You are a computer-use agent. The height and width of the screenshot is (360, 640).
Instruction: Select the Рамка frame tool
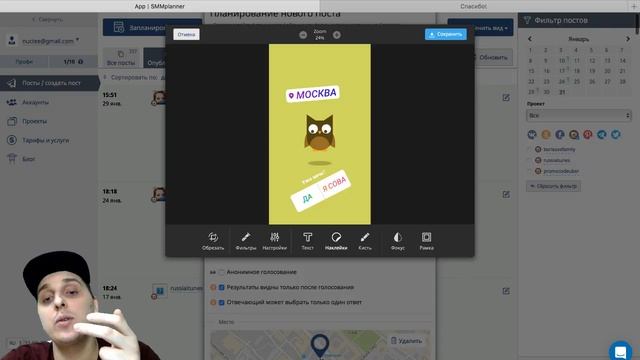tap(427, 241)
